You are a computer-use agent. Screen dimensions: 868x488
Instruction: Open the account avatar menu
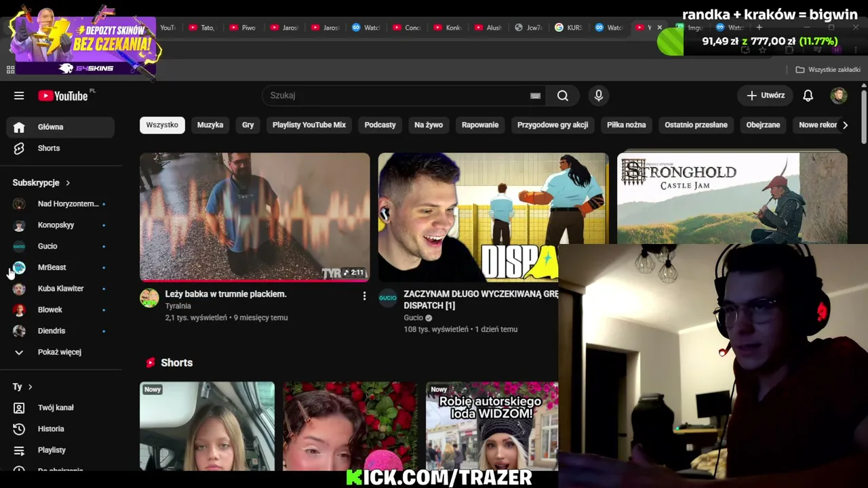(x=838, y=96)
